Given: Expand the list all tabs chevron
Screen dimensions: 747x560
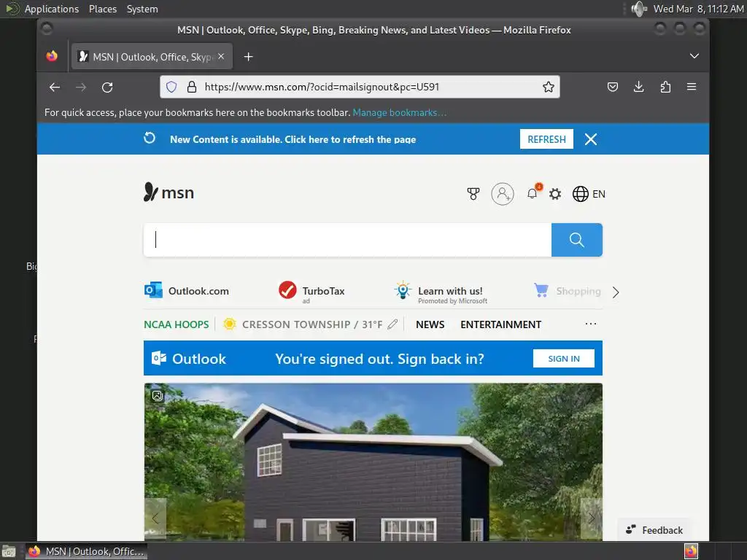Looking at the screenshot, I should pyautogui.click(x=694, y=56).
